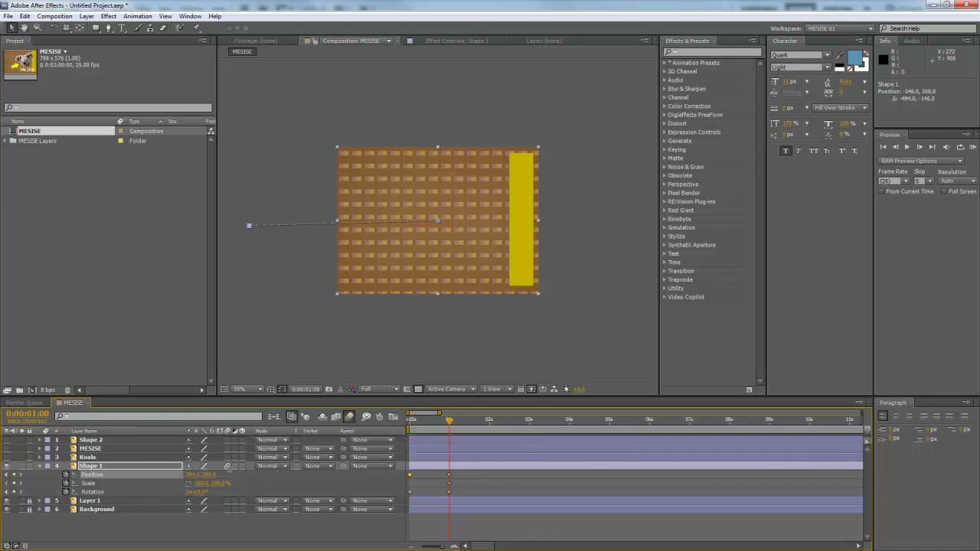
Task: Unlock the Layer 1 layer
Action: click(29, 500)
